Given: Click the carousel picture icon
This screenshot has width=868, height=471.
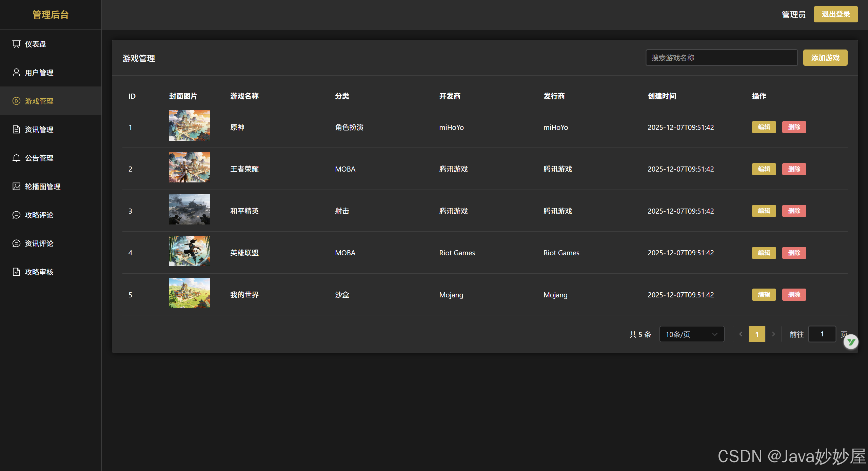Looking at the screenshot, I should [x=16, y=187].
